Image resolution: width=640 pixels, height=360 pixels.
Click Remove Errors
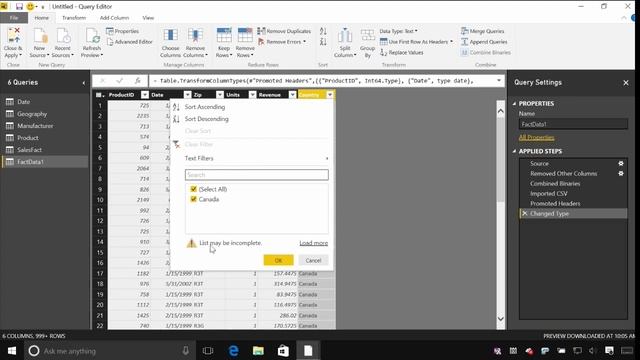tap(282, 42)
